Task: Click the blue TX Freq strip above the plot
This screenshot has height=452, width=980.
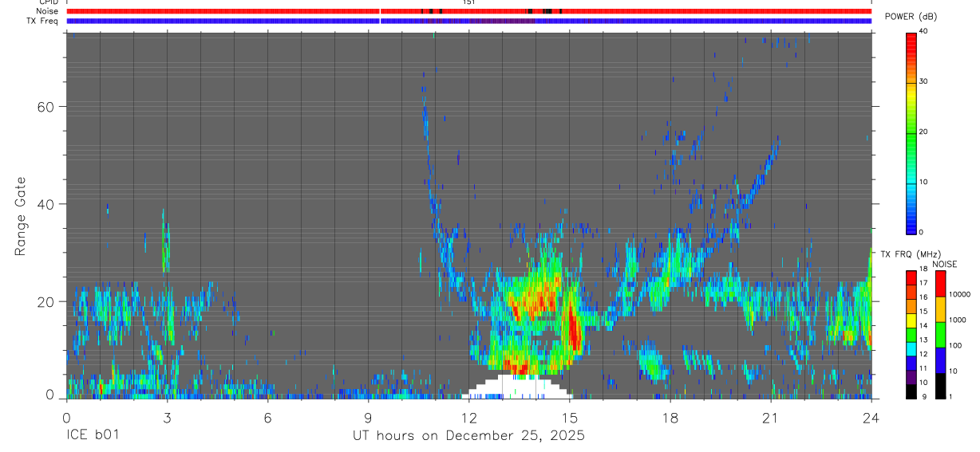Action: pyautogui.click(x=468, y=21)
